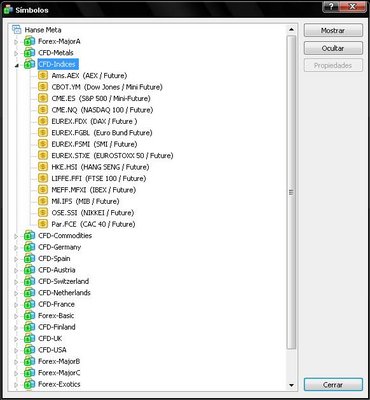Viewport: 370px width, 400px height.
Task: Expand the Forex-Exotics group
Action: coord(16,385)
